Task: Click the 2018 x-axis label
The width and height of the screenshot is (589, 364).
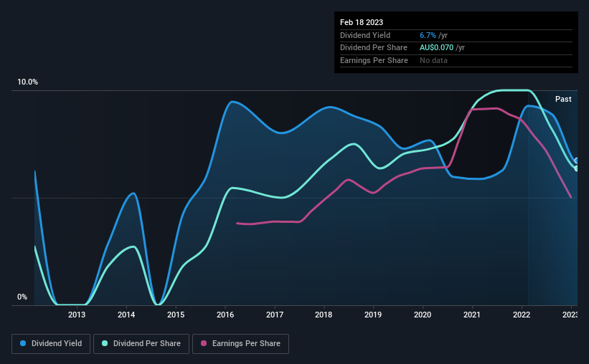Action: coord(324,315)
